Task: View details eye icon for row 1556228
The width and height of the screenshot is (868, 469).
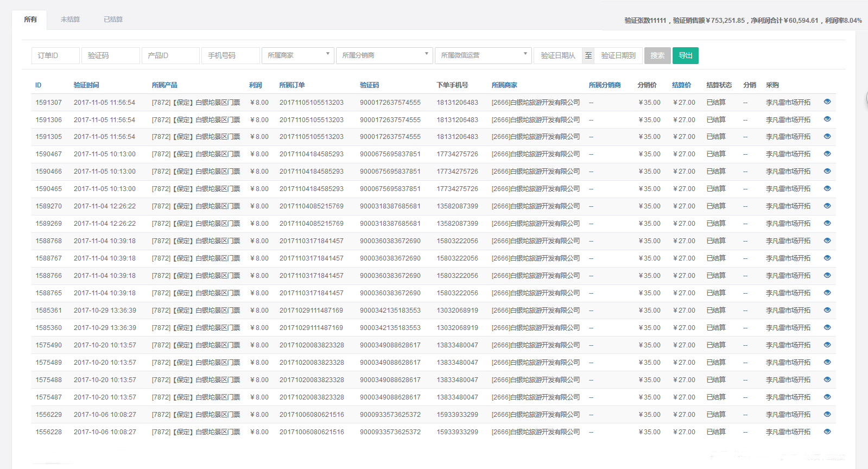Action: 827,432
